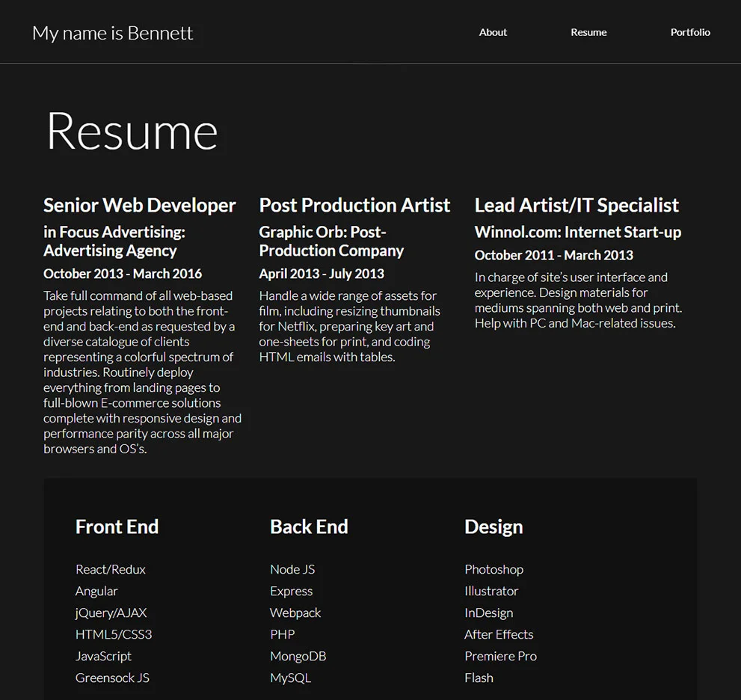Click the Express skill entry
The image size is (741, 700).
(291, 591)
